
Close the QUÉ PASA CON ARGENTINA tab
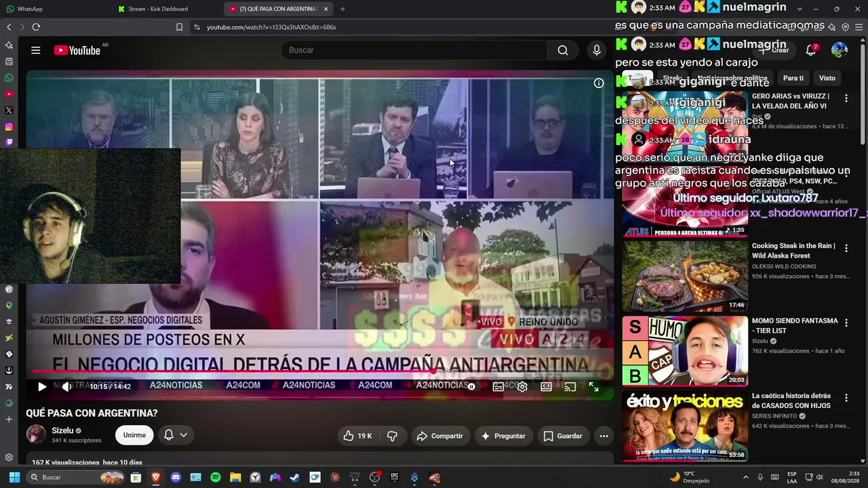pyautogui.click(x=325, y=9)
